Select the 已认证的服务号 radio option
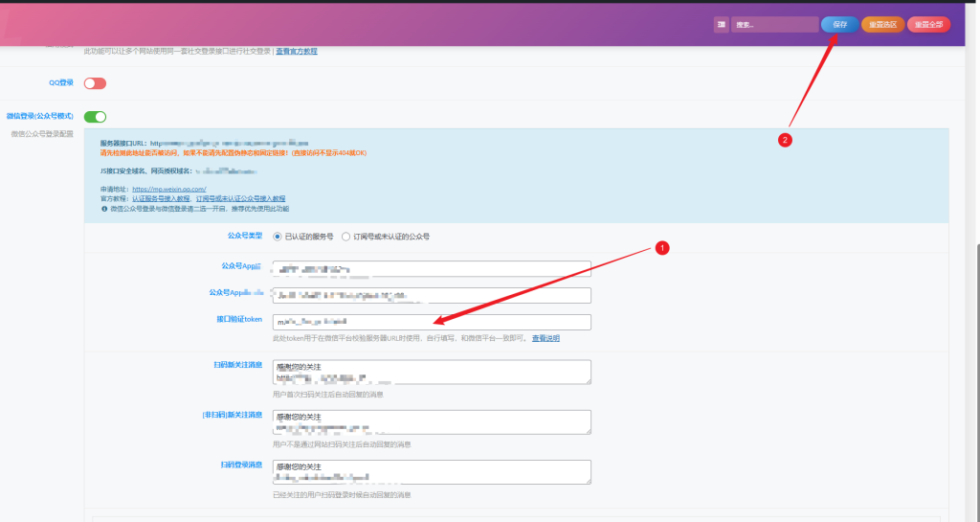 (278, 236)
